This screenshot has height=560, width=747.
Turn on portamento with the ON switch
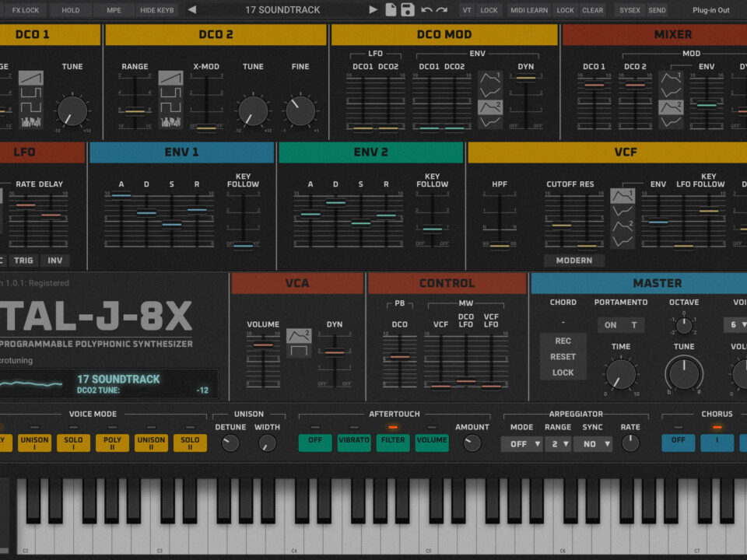point(611,325)
